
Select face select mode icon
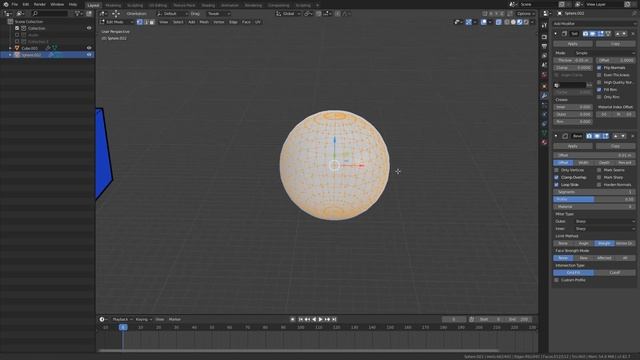pos(152,22)
